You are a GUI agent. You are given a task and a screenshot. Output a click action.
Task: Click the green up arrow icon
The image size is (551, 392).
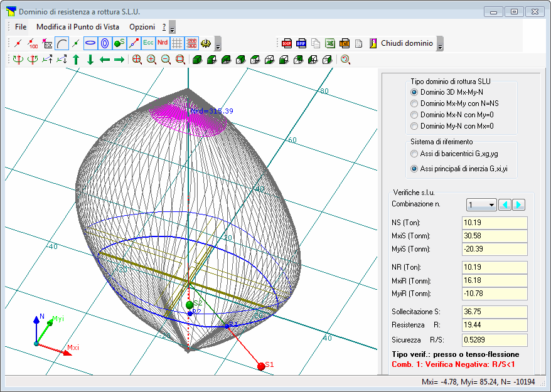click(x=76, y=60)
